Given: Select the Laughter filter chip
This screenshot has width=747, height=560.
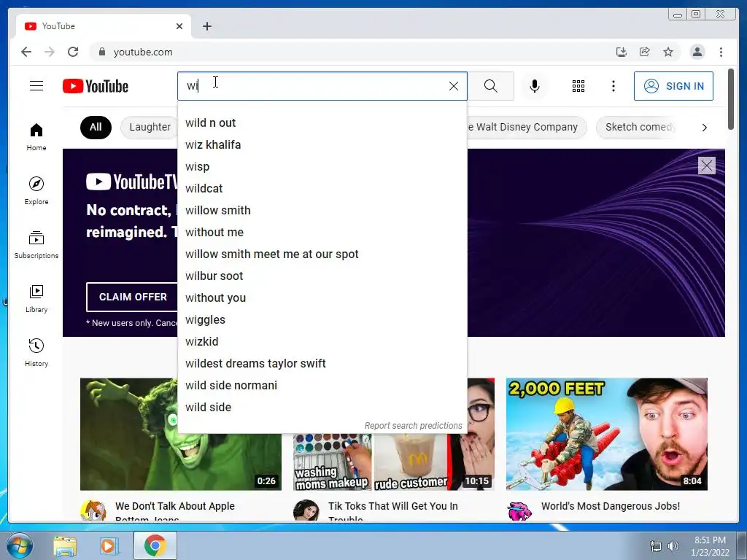Looking at the screenshot, I should pyautogui.click(x=149, y=127).
